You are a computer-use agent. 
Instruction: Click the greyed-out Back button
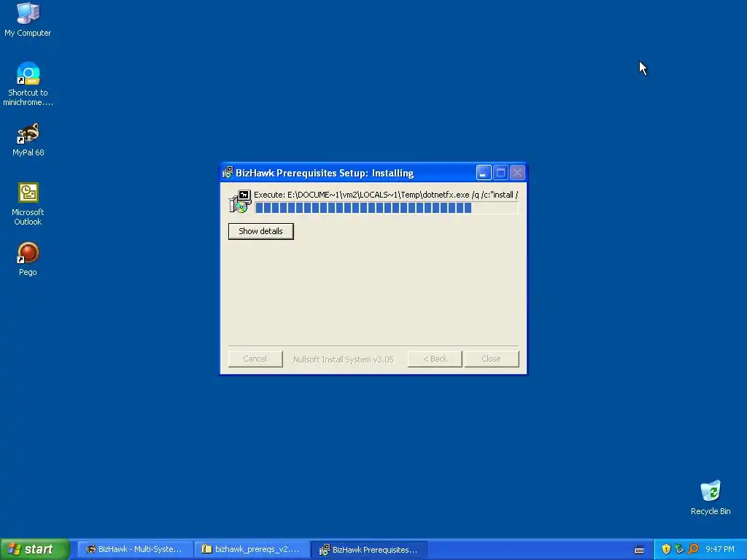(x=435, y=359)
